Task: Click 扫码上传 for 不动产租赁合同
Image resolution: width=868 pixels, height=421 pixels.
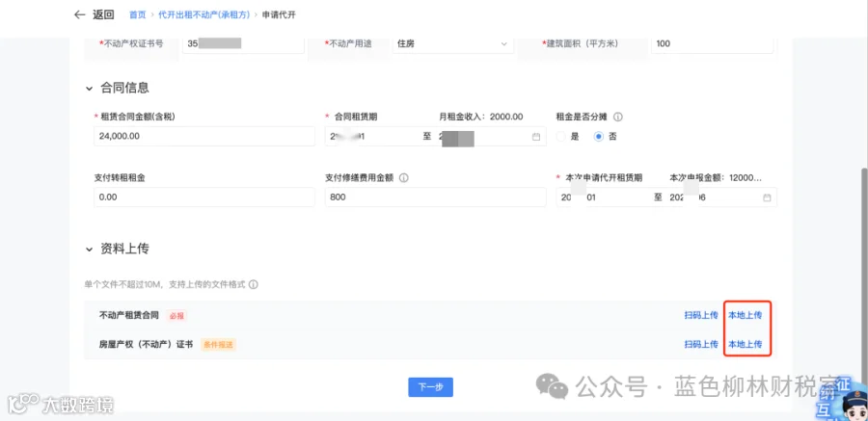Action: click(x=701, y=315)
